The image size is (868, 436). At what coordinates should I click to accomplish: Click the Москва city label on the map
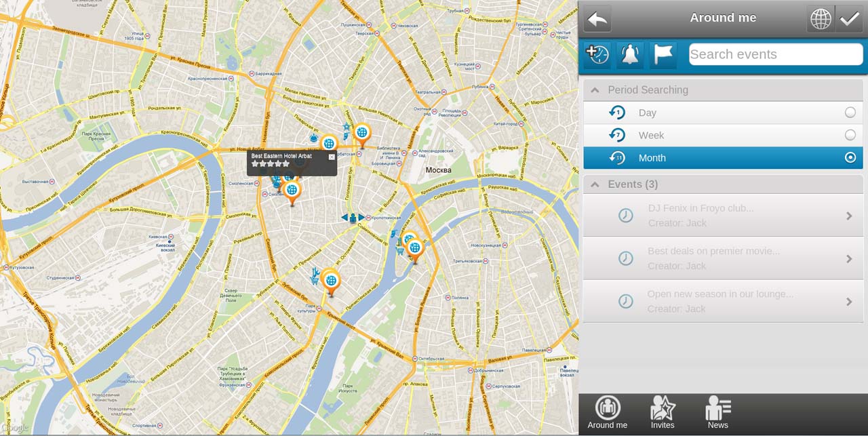[x=439, y=170]
